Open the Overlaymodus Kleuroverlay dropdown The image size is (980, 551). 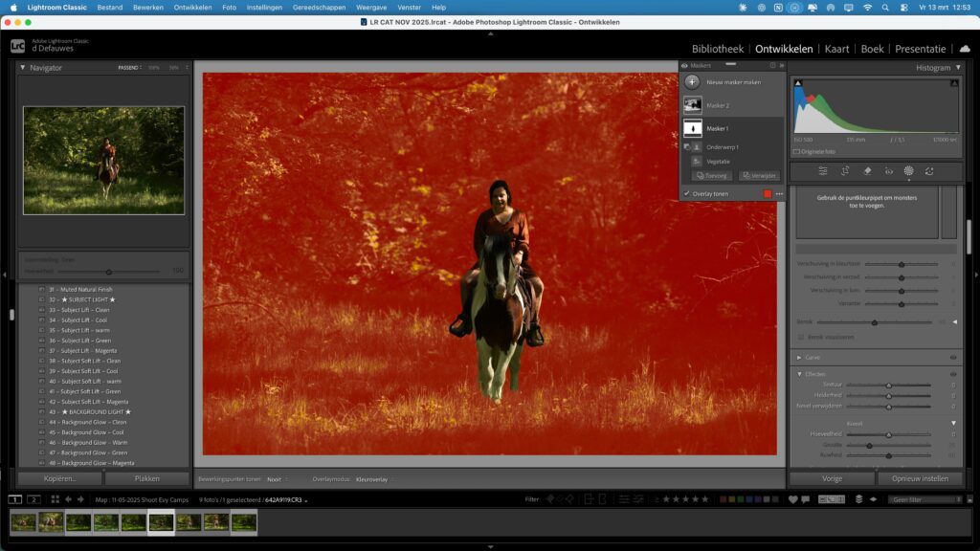(x=375, y=478)
